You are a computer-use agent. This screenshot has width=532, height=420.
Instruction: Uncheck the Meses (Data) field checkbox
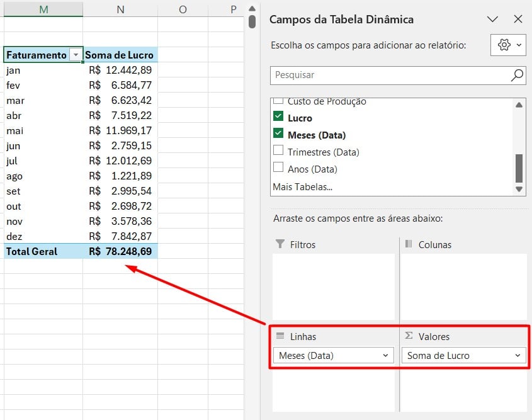point(278,133)
